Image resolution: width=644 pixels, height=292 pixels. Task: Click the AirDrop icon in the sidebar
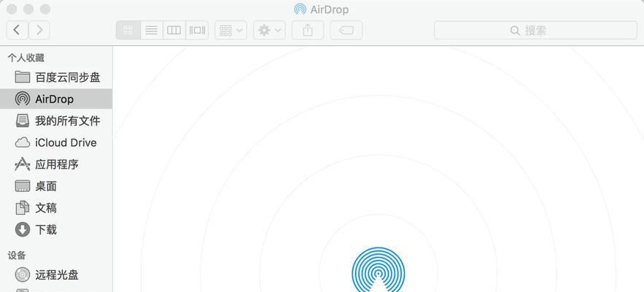tap(22, 99)
